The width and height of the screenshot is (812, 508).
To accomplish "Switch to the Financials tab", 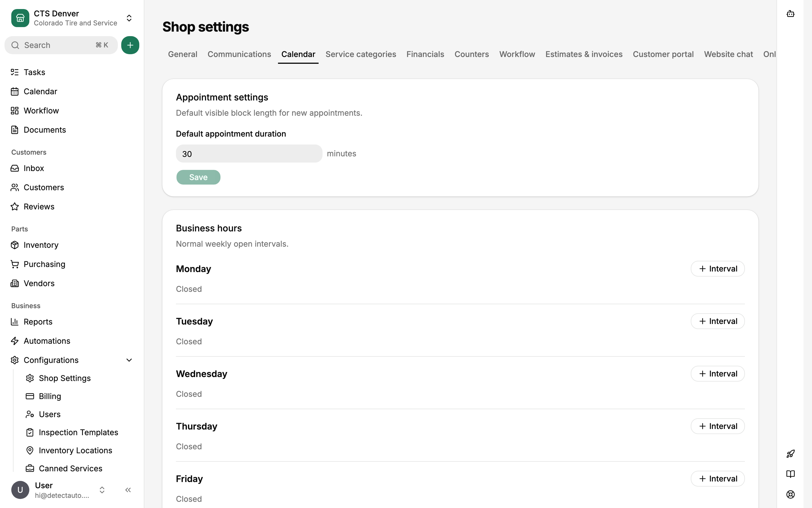I will pyautogui.click(x=425, y=54).
